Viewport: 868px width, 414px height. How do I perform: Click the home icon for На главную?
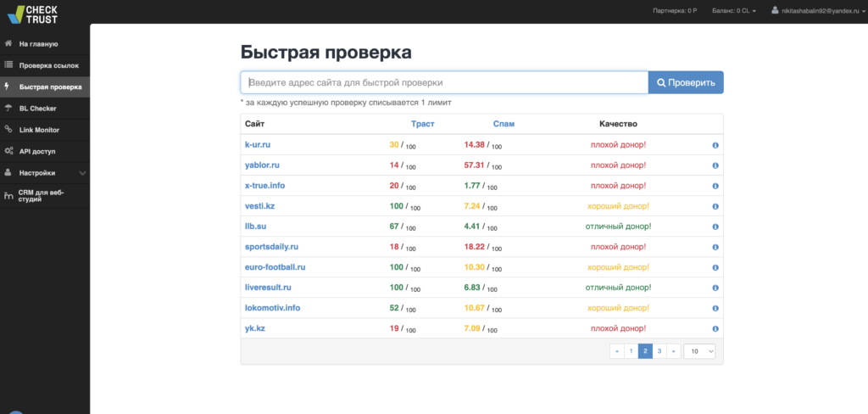(8, 43)
